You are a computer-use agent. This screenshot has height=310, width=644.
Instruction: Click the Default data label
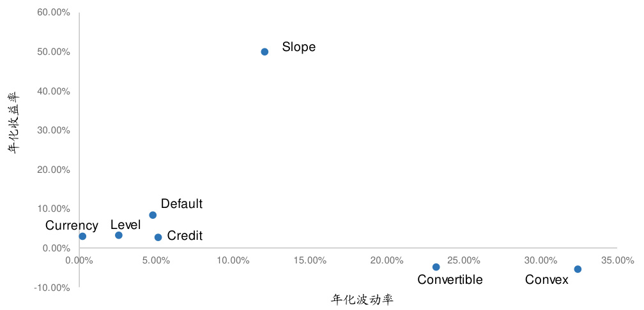point(181,204)
